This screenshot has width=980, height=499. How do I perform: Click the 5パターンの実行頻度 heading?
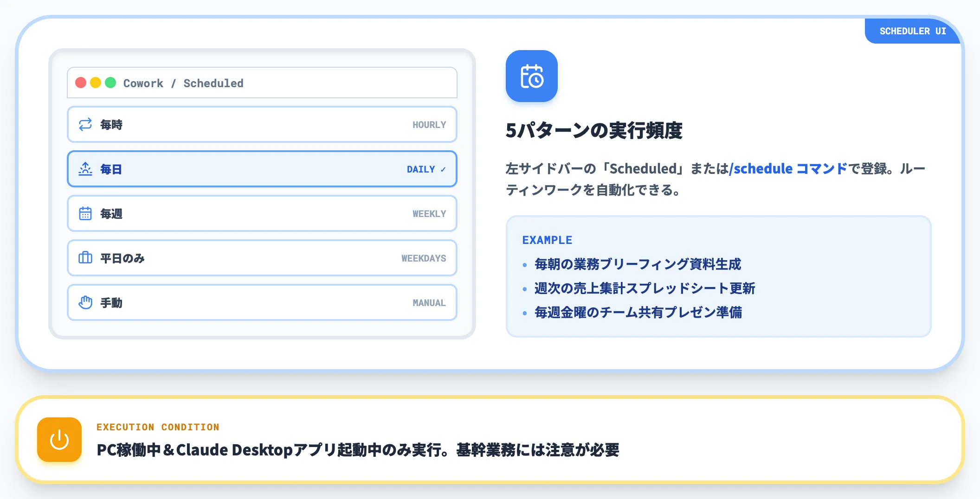pos(594,130)
